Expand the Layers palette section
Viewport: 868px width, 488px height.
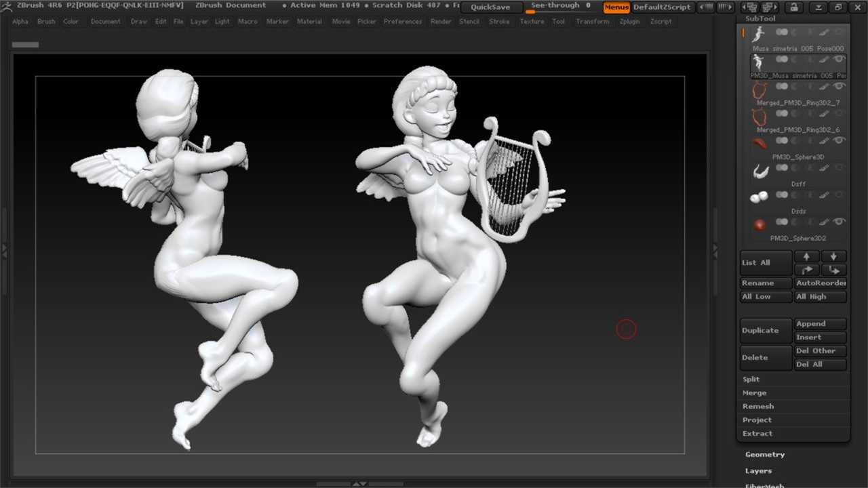click(x=758, y=471)
